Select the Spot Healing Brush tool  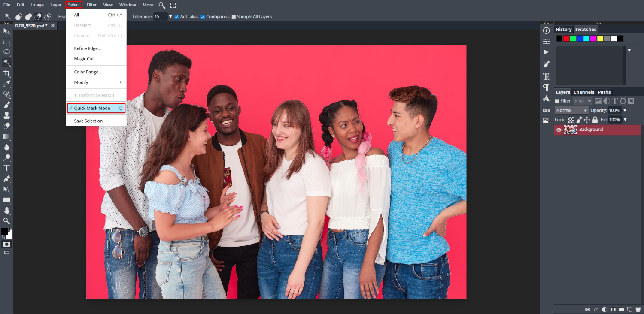[7, 94]
